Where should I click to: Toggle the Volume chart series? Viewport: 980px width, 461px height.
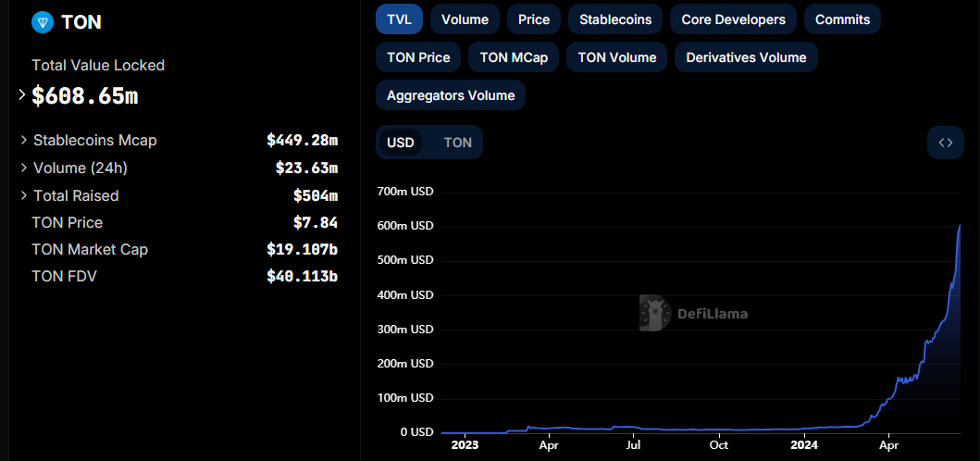[x=465, y=19]
